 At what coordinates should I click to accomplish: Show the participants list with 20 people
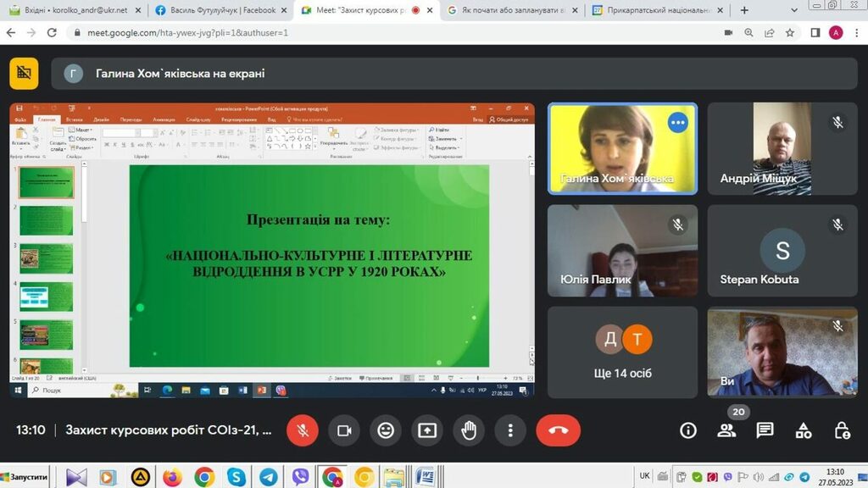(x=726, y=430)
